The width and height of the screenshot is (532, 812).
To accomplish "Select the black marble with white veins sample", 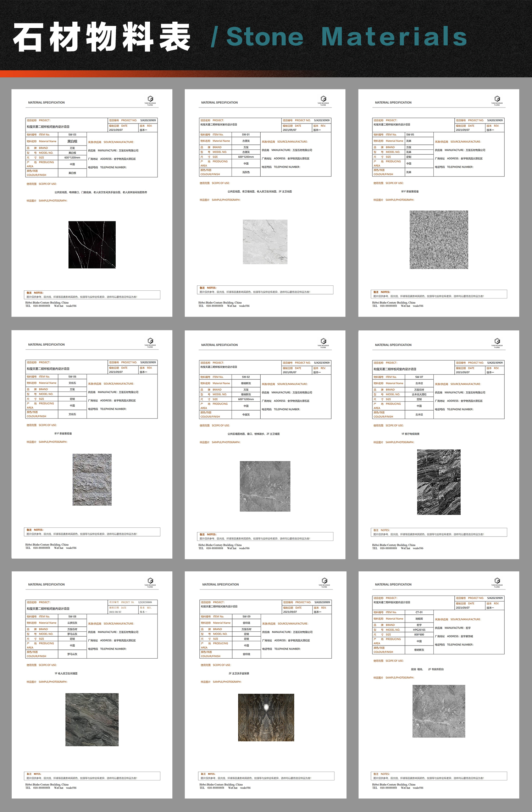I will [x=92, y=245].
